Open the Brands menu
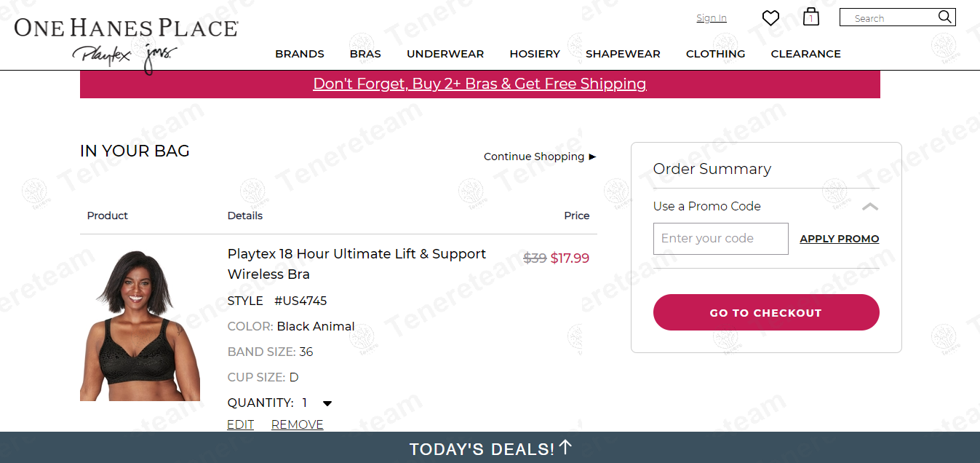 (300, 54)
